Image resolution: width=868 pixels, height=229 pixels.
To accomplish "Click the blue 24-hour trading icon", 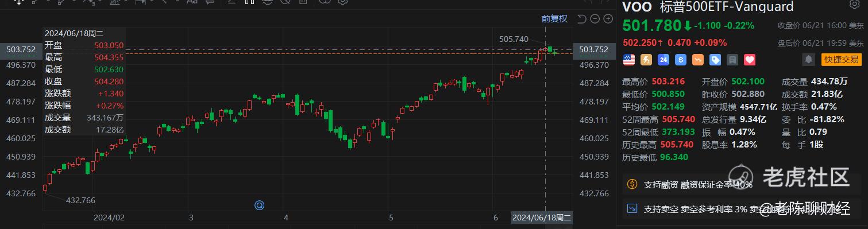I will click(x=663, y=59).
